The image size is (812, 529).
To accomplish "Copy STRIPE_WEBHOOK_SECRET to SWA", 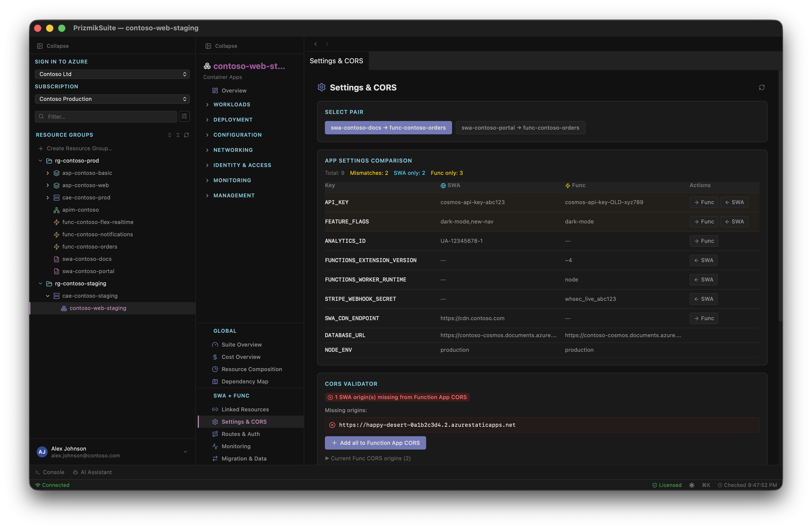I will click(x=703, y=299).
